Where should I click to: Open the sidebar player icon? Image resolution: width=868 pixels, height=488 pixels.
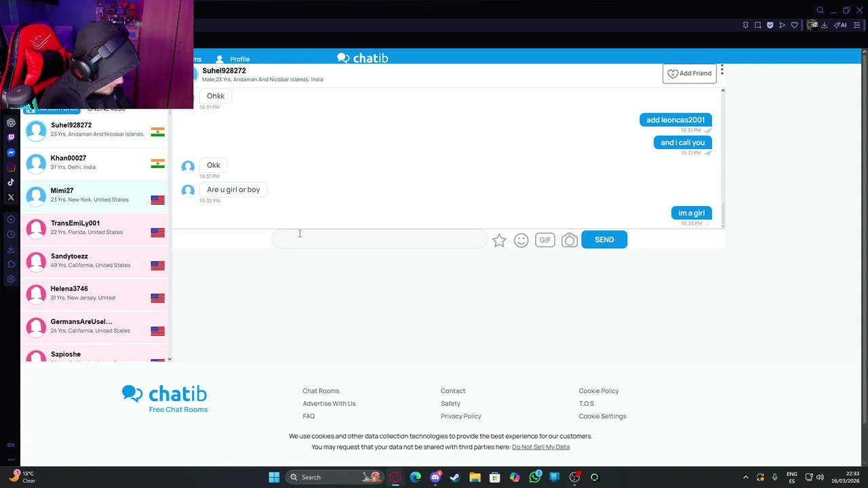pos(11,220)
